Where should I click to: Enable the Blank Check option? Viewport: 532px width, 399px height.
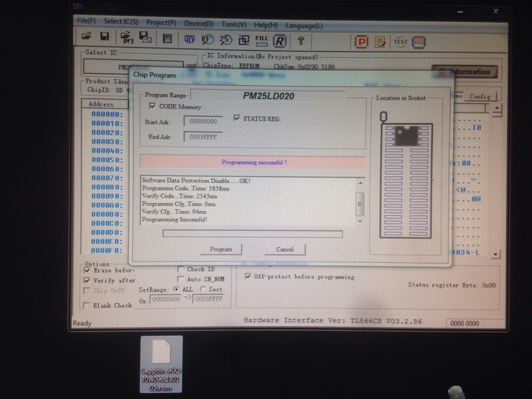pos(86,305)
